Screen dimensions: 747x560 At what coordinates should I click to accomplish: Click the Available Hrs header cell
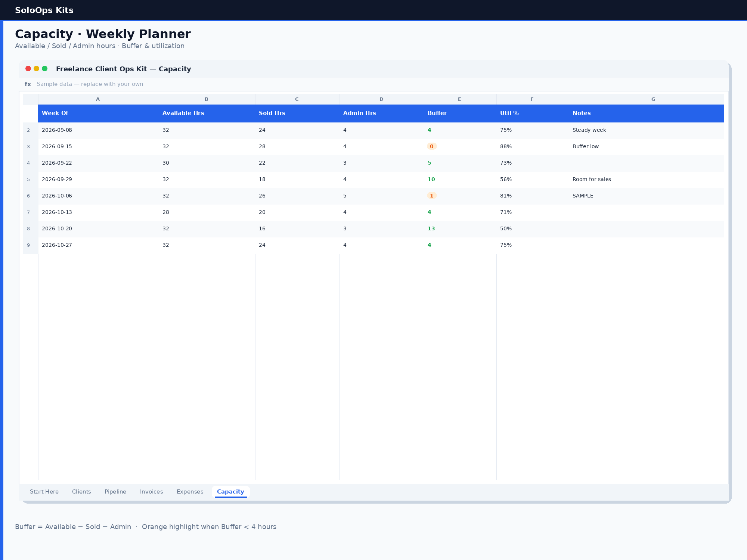click(x=207, y=113)
